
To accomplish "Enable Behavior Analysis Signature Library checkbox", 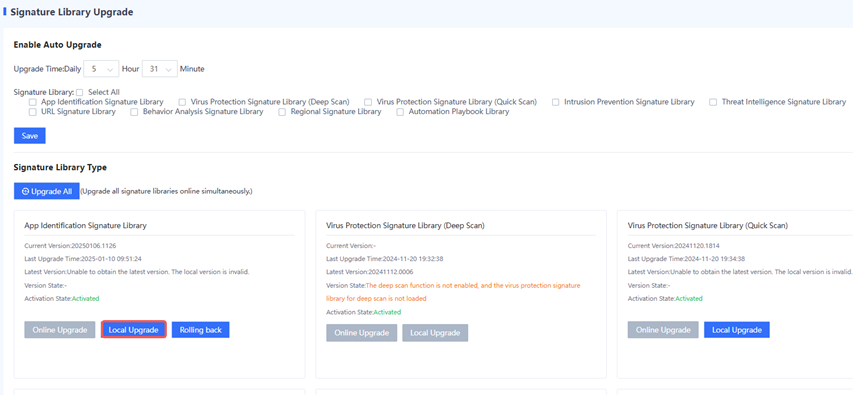I will 134,112.
